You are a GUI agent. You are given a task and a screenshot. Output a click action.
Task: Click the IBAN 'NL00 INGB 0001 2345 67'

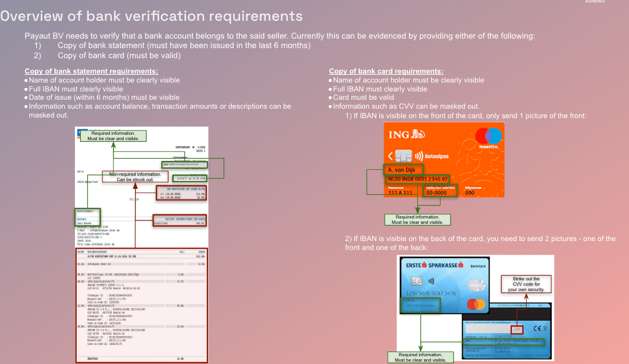[x=417, y=179]
